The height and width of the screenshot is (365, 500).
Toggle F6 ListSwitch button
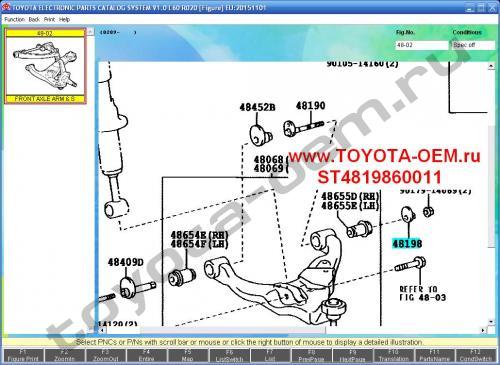click(x=229, y=355)
